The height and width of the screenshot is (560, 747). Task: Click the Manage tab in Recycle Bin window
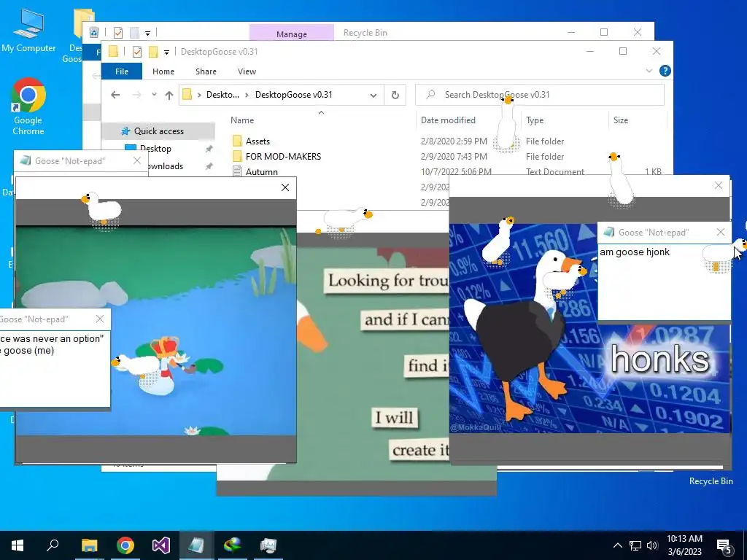tap(292, 34)
